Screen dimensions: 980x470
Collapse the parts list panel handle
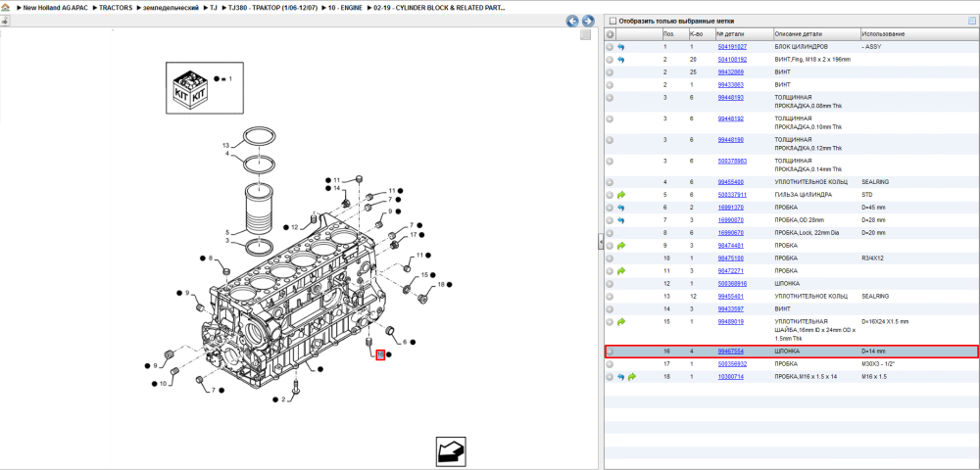point(601,240)
